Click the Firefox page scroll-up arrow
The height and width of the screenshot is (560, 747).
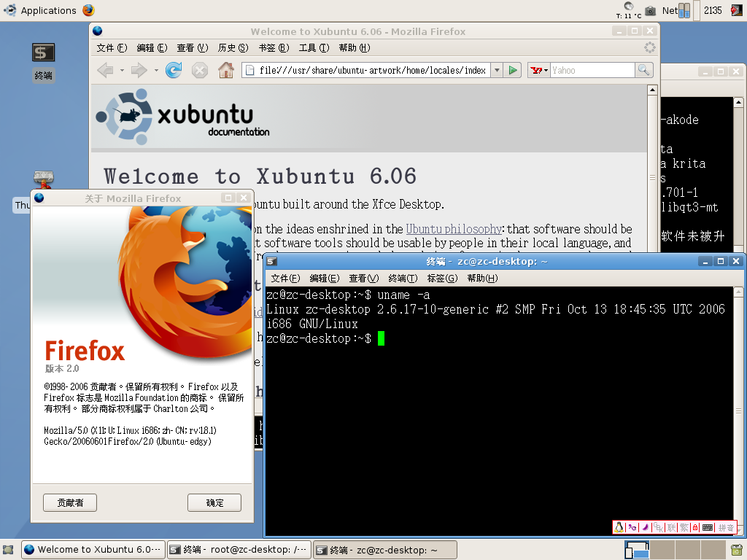point(652,90)
